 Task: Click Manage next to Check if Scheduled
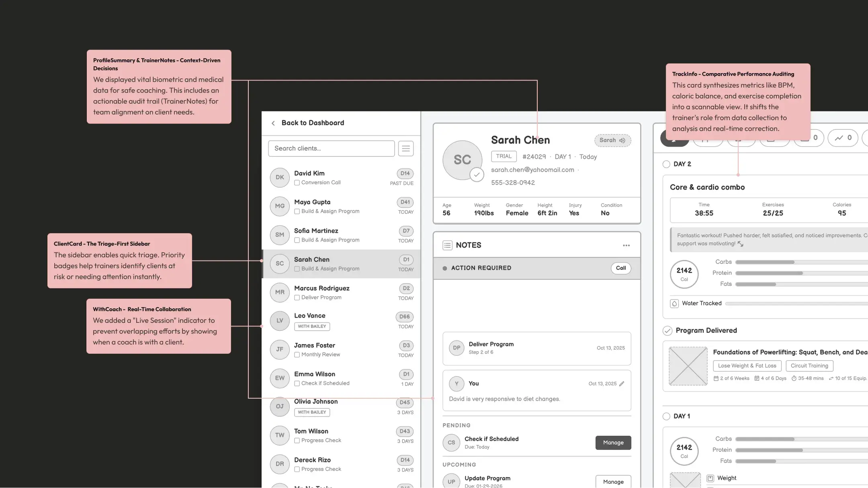pos(613,443)
